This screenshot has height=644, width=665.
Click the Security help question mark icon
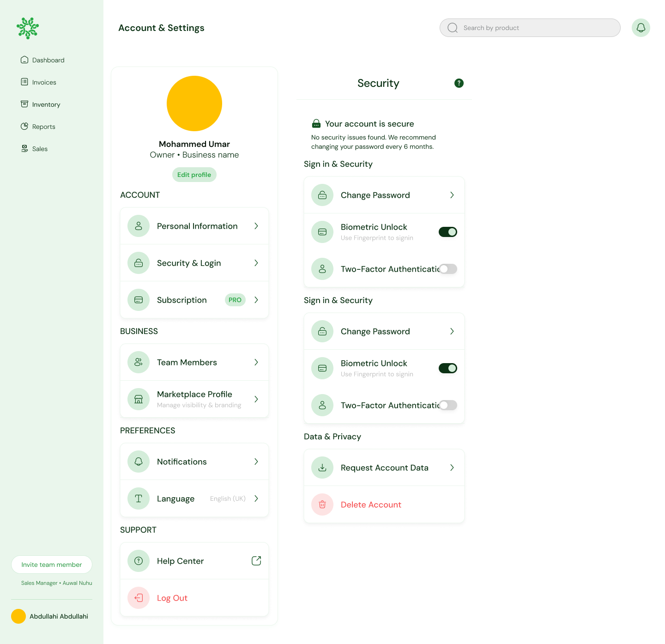coord(459,83)
